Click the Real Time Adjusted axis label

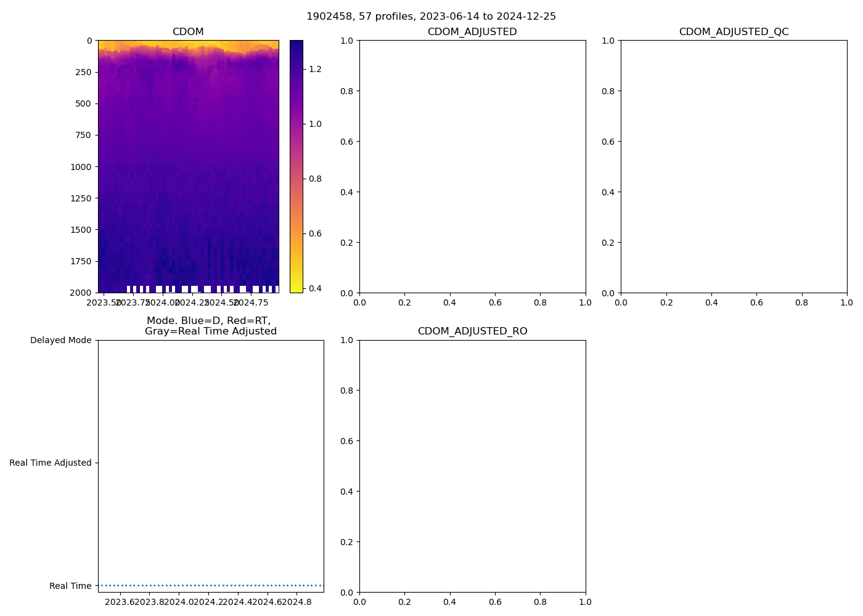tap(50, 463)
